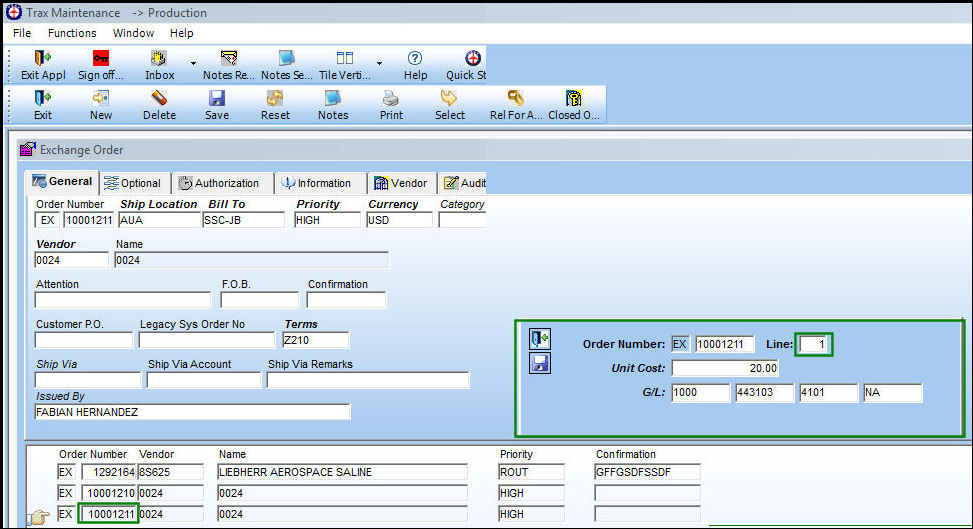The image size is (973, 529).
Task: Click the G/L field NA
Action: pyautogui.click(x=892, y=392)
